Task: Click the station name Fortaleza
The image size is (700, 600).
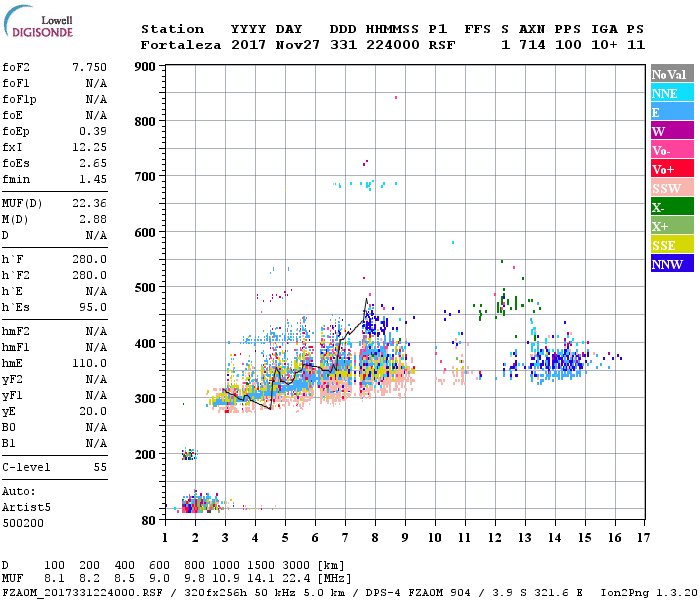Action: click(181, 45)
